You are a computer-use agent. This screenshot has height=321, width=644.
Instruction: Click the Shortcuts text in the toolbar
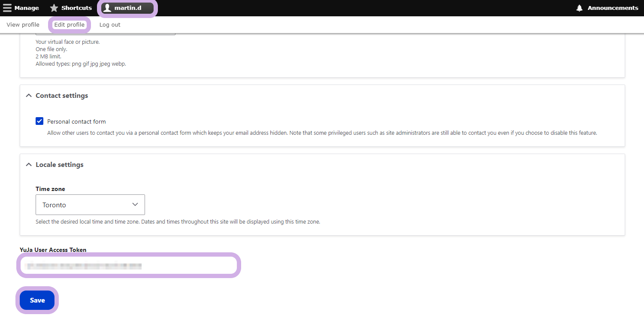point(76,8)
